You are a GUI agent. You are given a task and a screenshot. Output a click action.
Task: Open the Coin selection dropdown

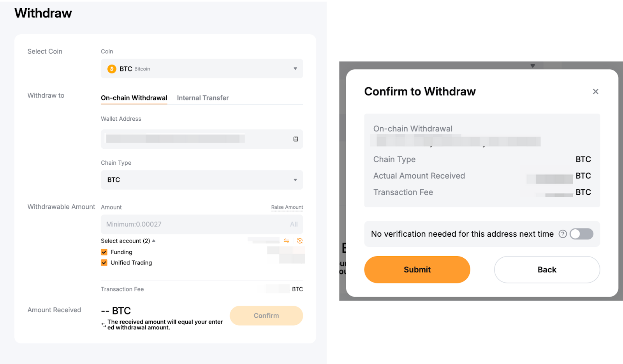click(202, 69)
